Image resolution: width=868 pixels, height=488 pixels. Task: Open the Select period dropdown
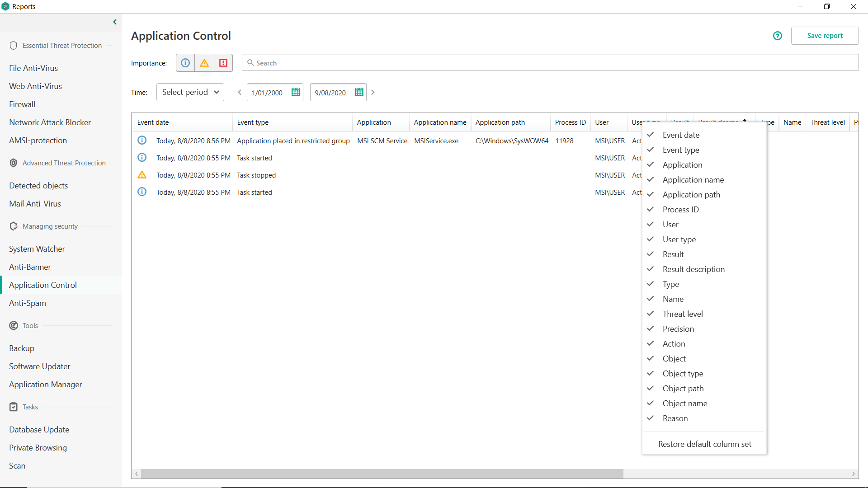(190, 92)
